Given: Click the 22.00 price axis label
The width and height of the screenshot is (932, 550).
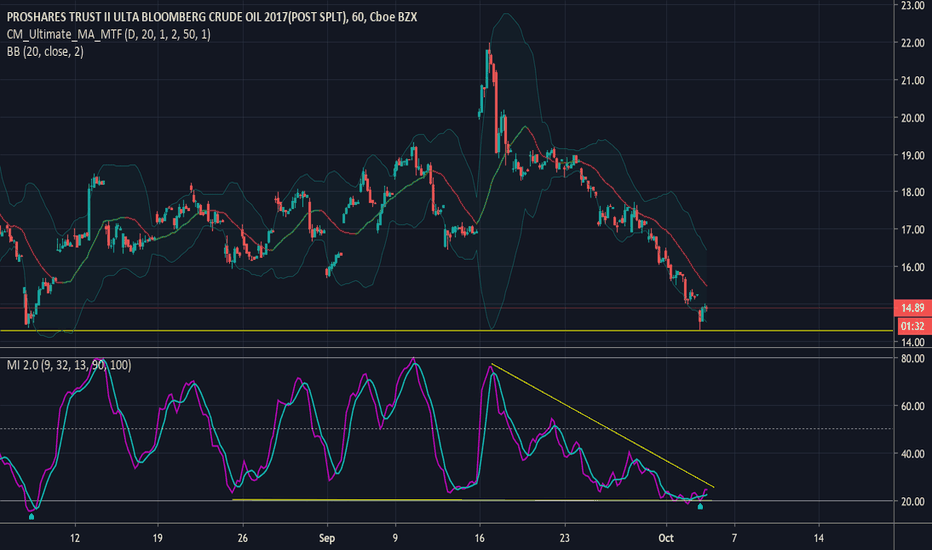Looking at the screenshot, I should (x=912, y=43).
